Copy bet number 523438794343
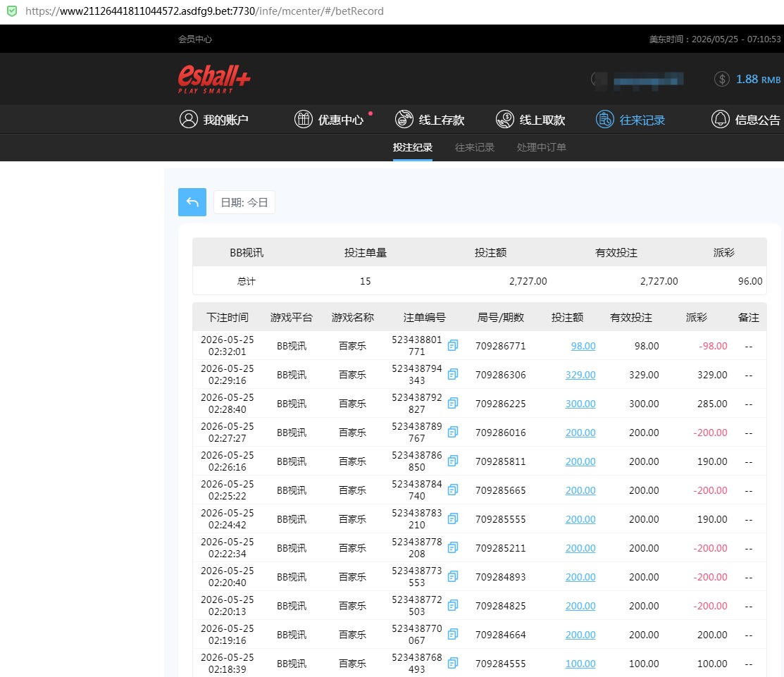Screen dimensions: 784x677 click(452, 375)
